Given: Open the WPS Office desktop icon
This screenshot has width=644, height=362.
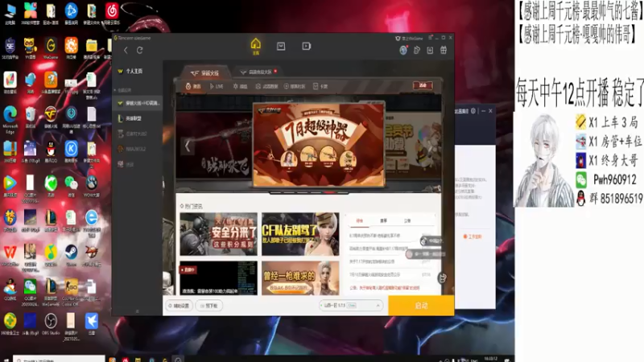Looking at the screenshot, I should 10,255.
